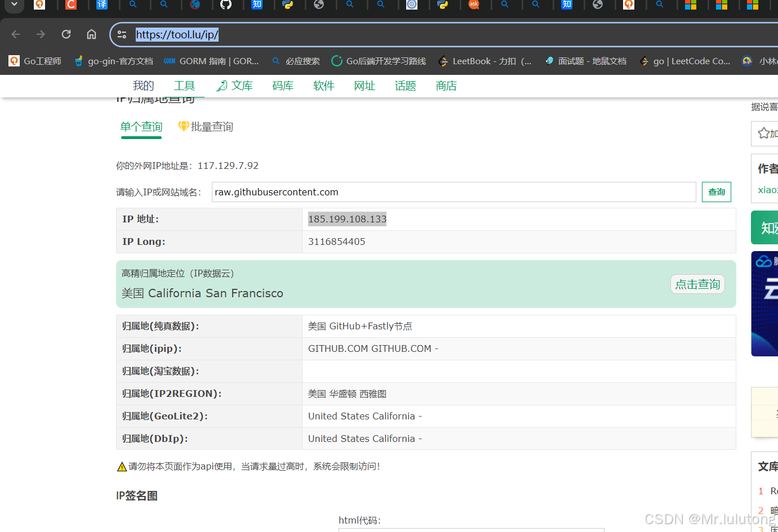
Task: Click the 点击查询 button
Action: [697, 284]
